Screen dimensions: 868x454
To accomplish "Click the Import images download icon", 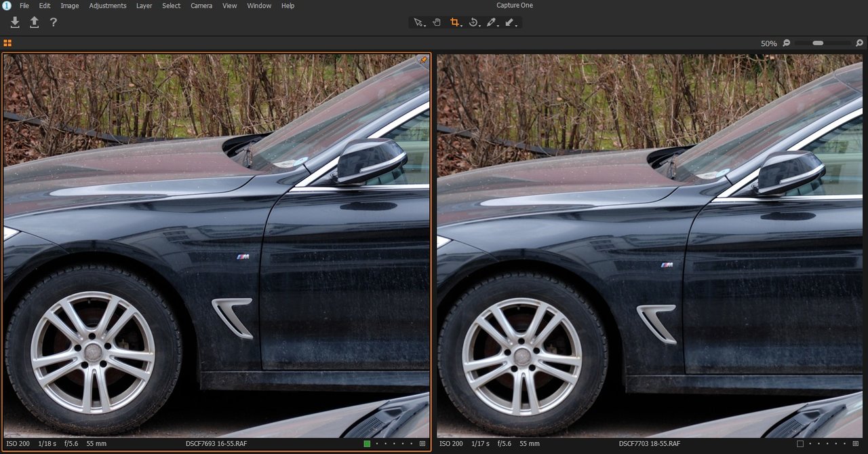I will coord(15,22).
